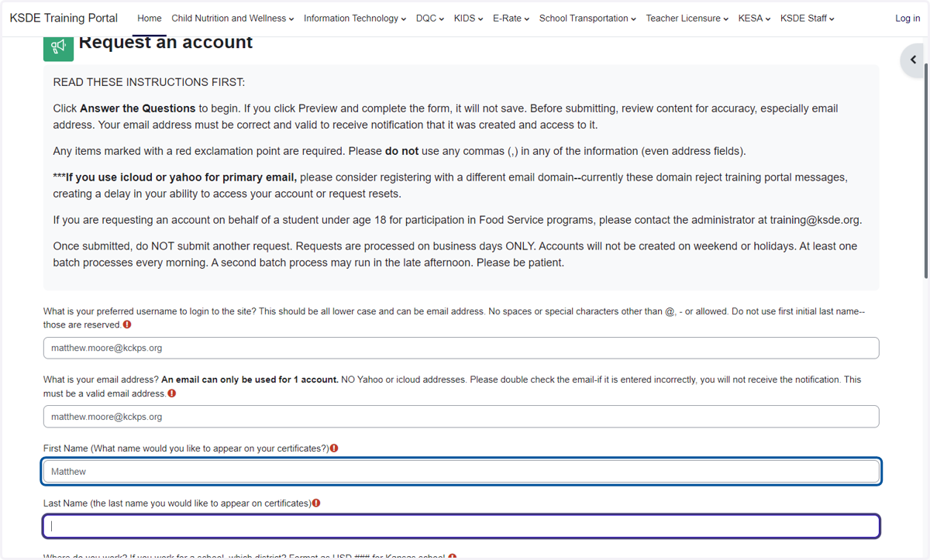Click the bold 'An email can only be used for 1 account' text
The height and width of the screenshot is (560, 930).
[x=250, y=380]
